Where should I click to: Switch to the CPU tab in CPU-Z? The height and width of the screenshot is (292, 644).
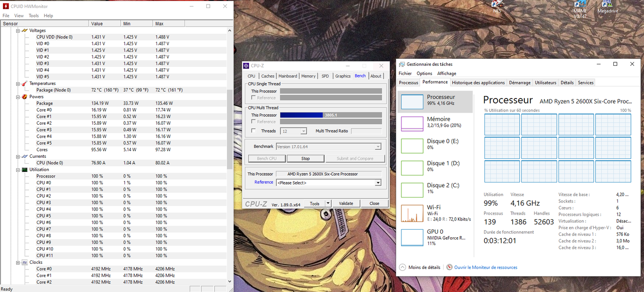(251, 76)
